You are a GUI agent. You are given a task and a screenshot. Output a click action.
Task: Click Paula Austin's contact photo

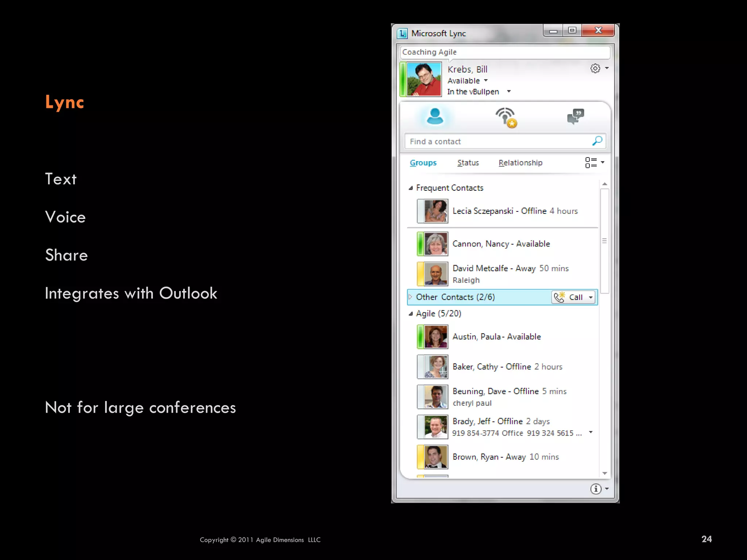coord(436,337)
